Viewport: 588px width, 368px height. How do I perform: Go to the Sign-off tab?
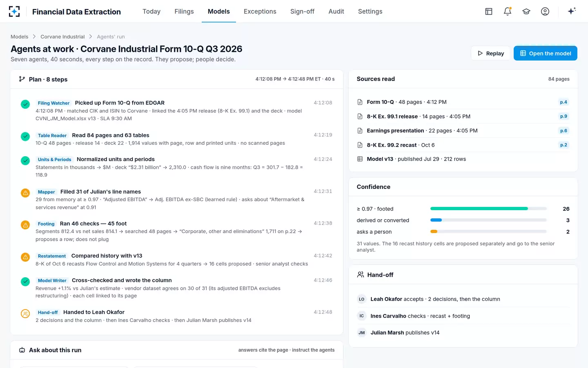[x=302, y=11]
